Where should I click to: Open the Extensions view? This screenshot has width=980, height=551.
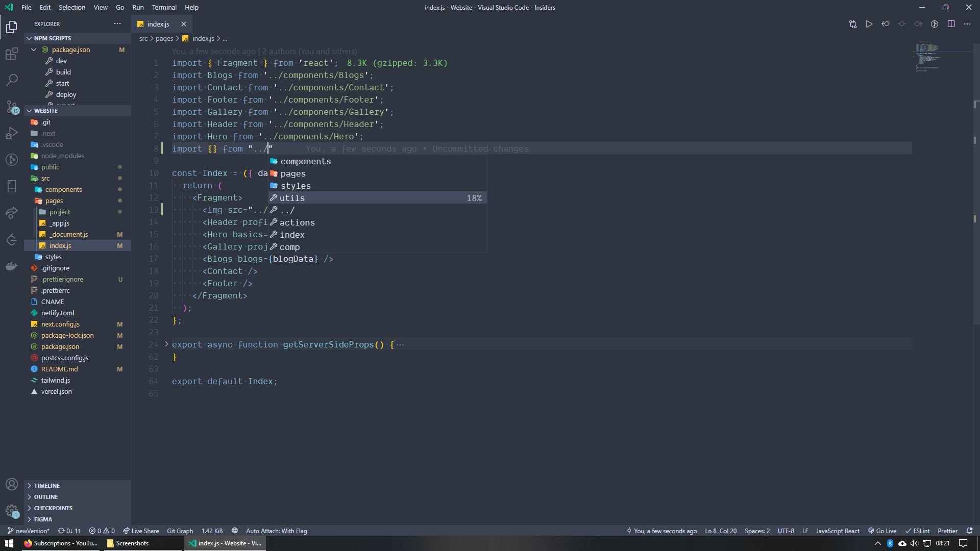tap(11, 53)
